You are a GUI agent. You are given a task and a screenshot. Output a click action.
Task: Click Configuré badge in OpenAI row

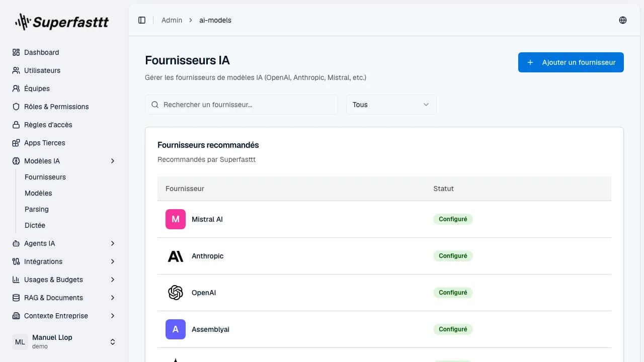coord(453,293)
